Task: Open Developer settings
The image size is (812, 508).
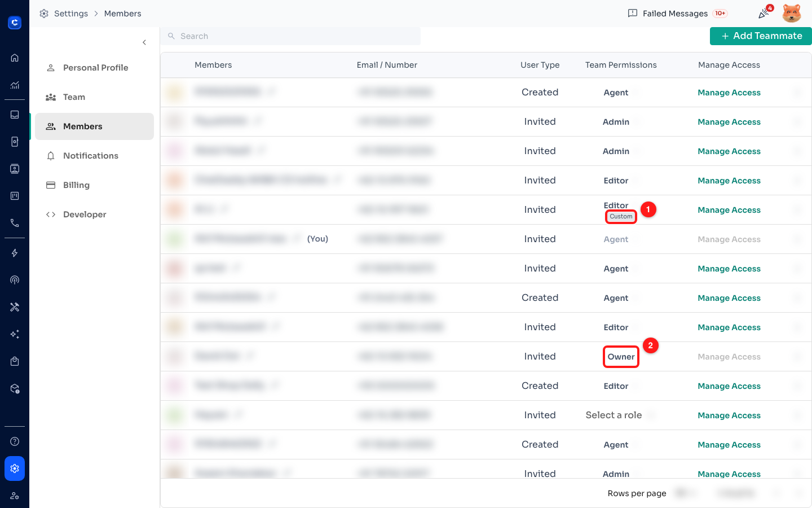Action: tap(94, 214)
